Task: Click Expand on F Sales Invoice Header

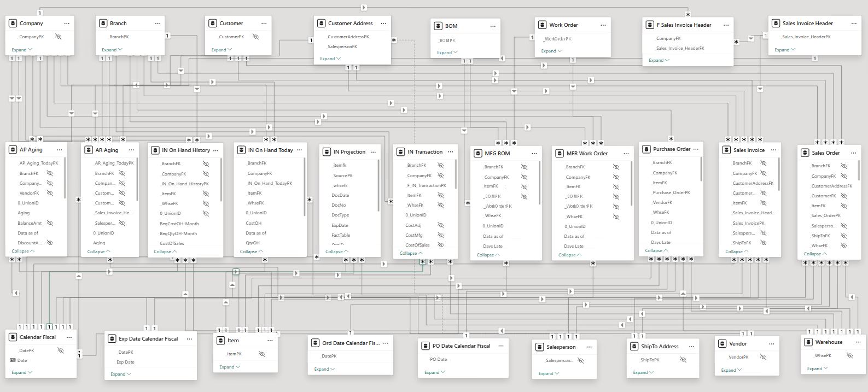Action: pyautogui.click(x=659, y=60)
